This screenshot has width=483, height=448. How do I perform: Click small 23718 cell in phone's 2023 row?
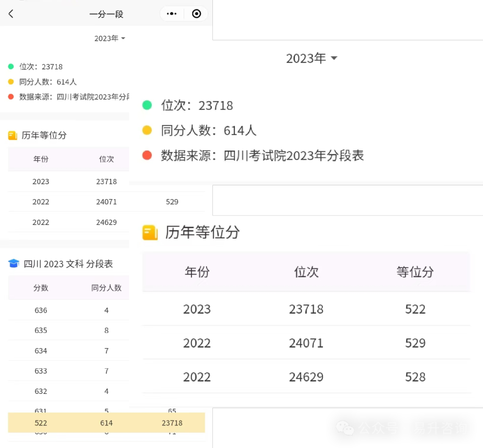(x=106, y=182)
